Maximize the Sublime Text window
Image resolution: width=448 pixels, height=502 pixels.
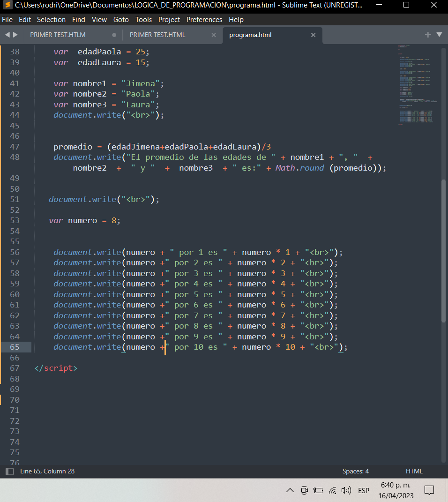(x=406, y=5)
